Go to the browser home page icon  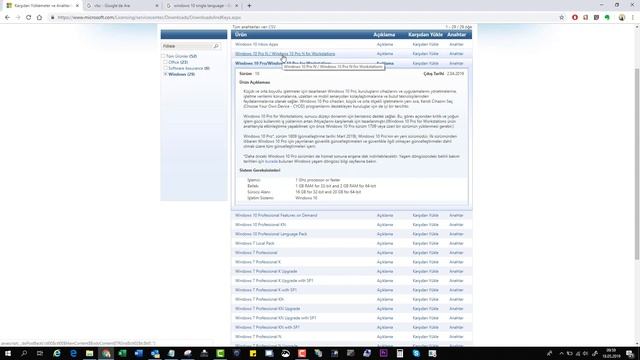pos(39,18)
